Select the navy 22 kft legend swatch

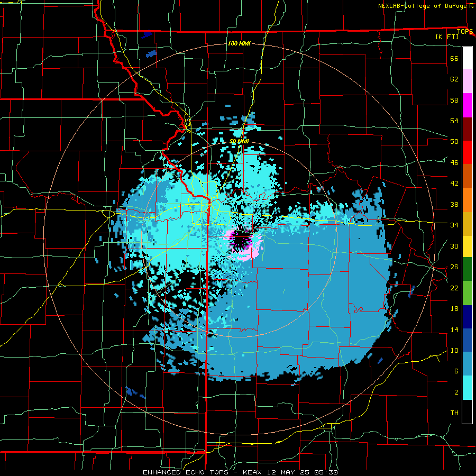pos(467,317)
